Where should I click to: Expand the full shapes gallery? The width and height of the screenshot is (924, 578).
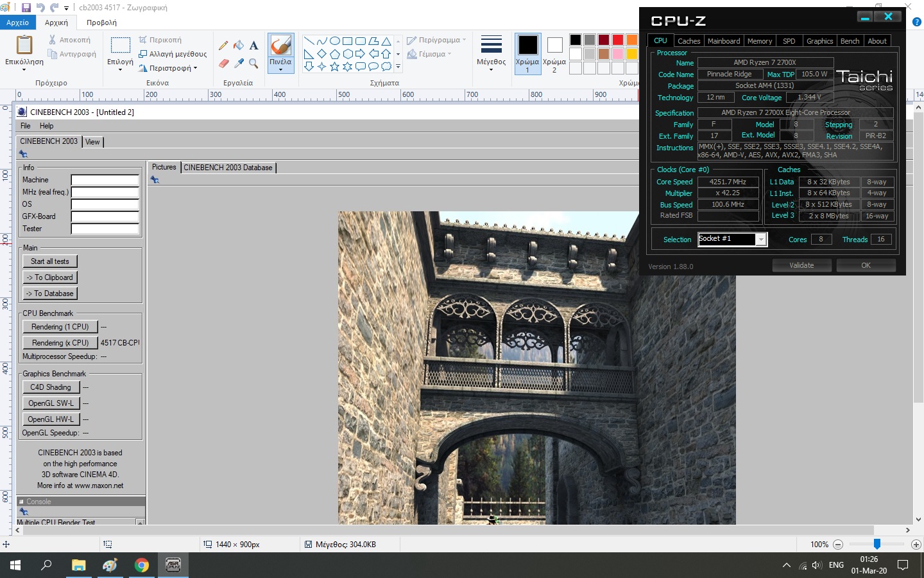[398, 66]
